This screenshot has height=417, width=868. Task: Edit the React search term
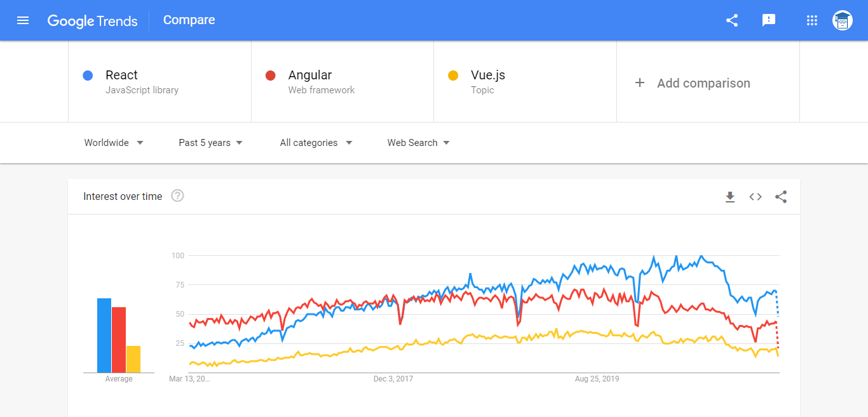pyautogui.click(x=160, y=81)
